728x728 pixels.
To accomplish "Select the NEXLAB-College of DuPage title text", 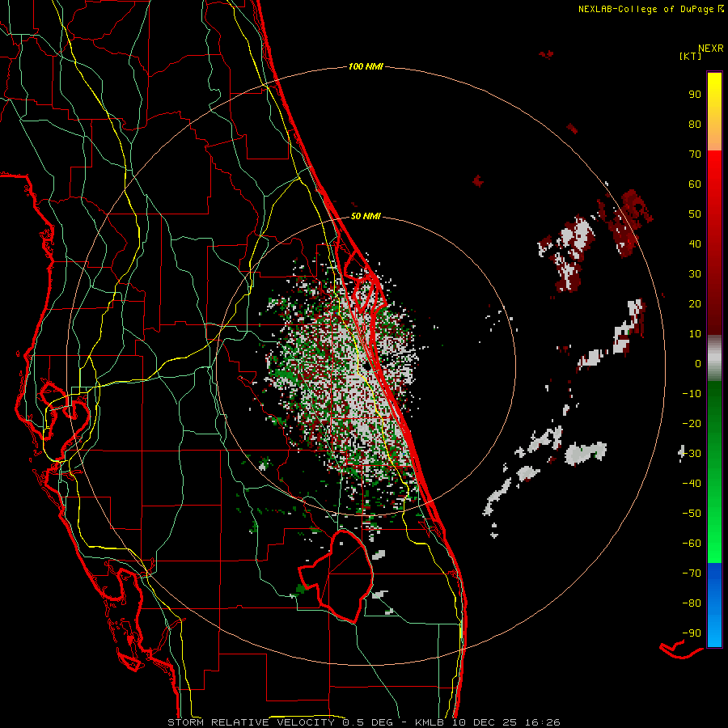I will click(x=645, y=9).
